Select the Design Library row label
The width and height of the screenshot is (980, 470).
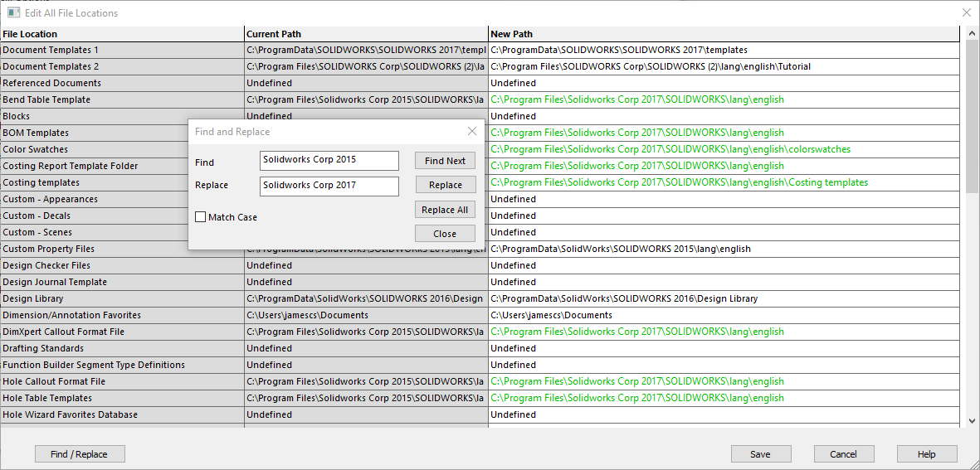pos(33,298)
